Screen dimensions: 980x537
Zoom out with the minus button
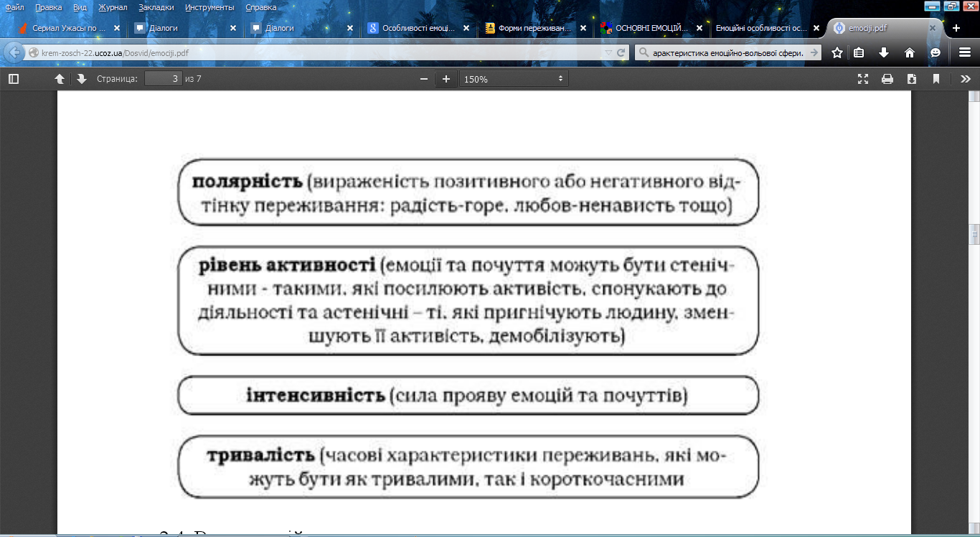[x=424, y=79]
